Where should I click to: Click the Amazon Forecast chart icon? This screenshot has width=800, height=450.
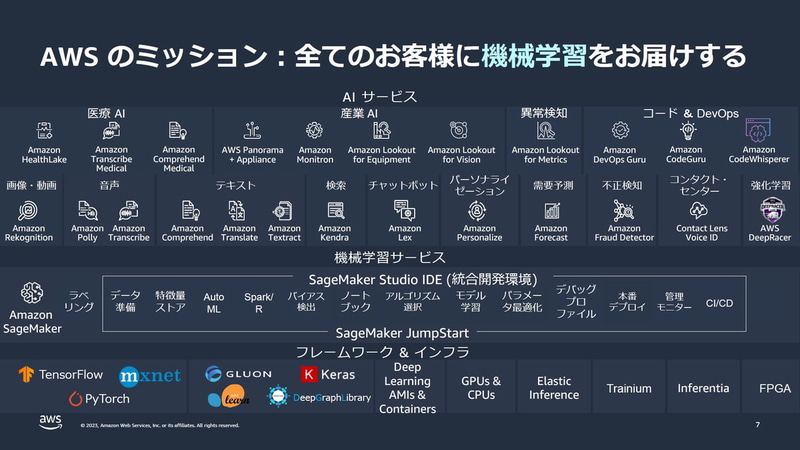pos(552,211)
